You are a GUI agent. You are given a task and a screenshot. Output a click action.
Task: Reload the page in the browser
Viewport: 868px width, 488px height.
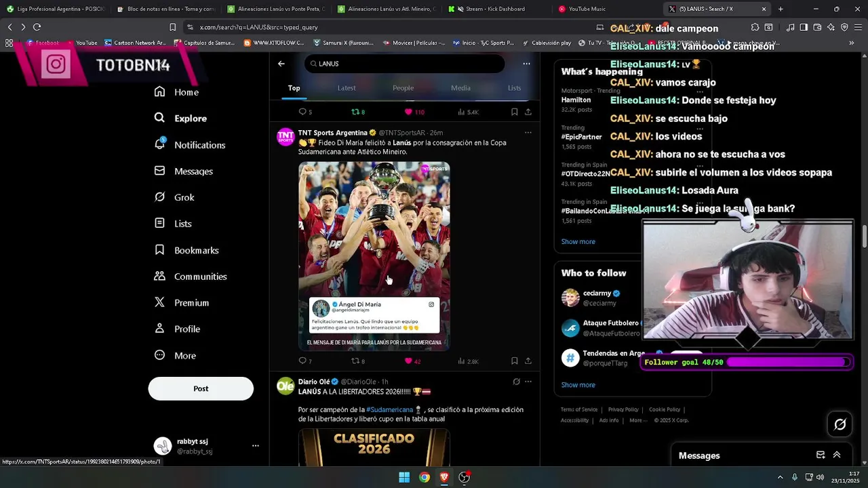tap(37, 27)
